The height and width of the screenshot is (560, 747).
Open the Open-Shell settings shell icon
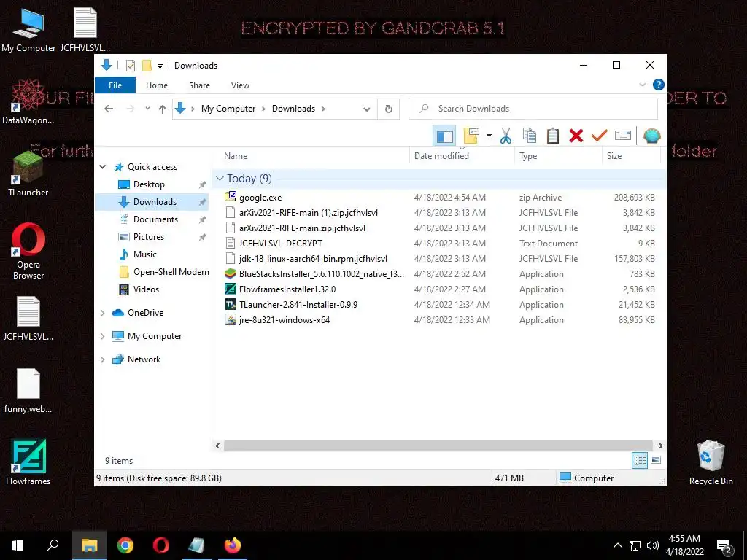pos(651,136)
